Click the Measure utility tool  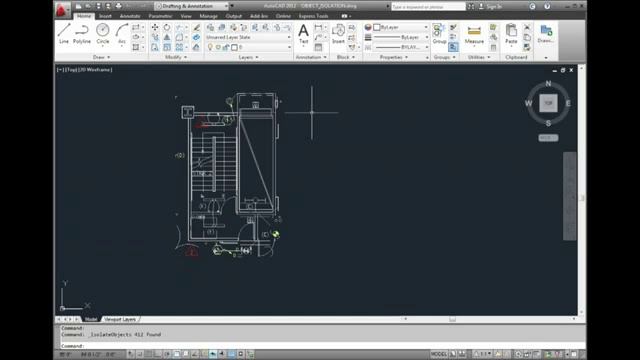pos(474,33)
